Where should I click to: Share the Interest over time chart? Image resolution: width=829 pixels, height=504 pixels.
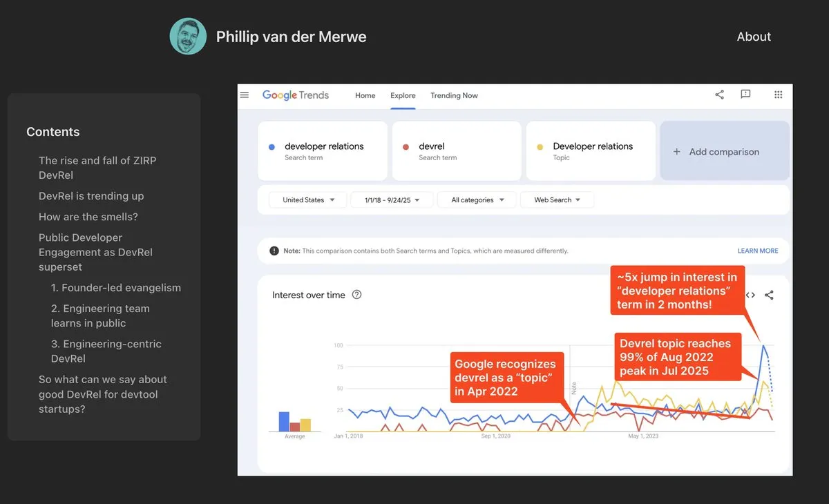tap(769, 295)
